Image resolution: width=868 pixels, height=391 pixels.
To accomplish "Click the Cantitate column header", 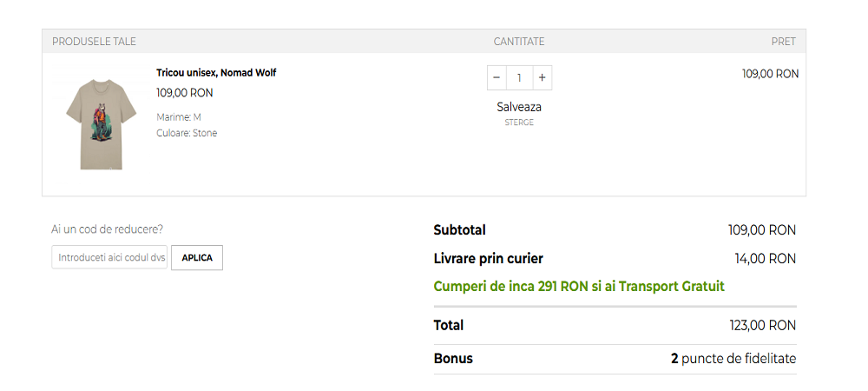I will click(x=519, y=42).
